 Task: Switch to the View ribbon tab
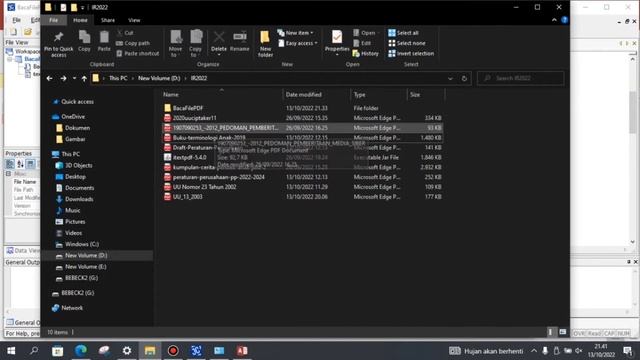(x=134, y=20)
